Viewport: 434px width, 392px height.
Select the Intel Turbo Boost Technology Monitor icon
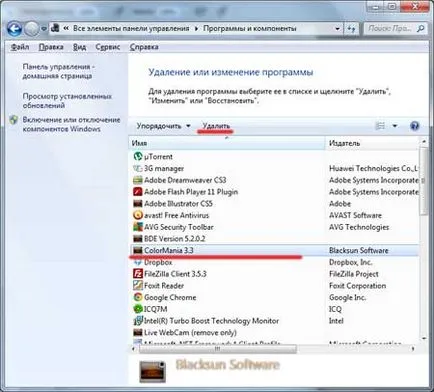[138, 321]
